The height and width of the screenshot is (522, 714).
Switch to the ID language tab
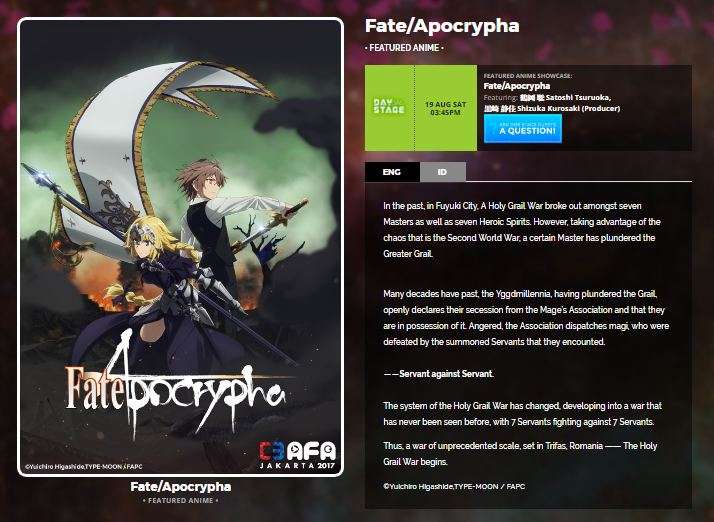tap(443, 172)
